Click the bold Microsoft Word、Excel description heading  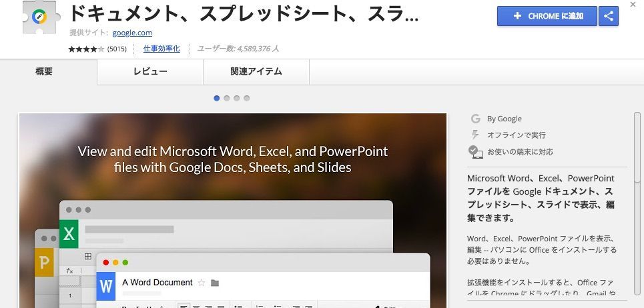[x=541, y=198]
